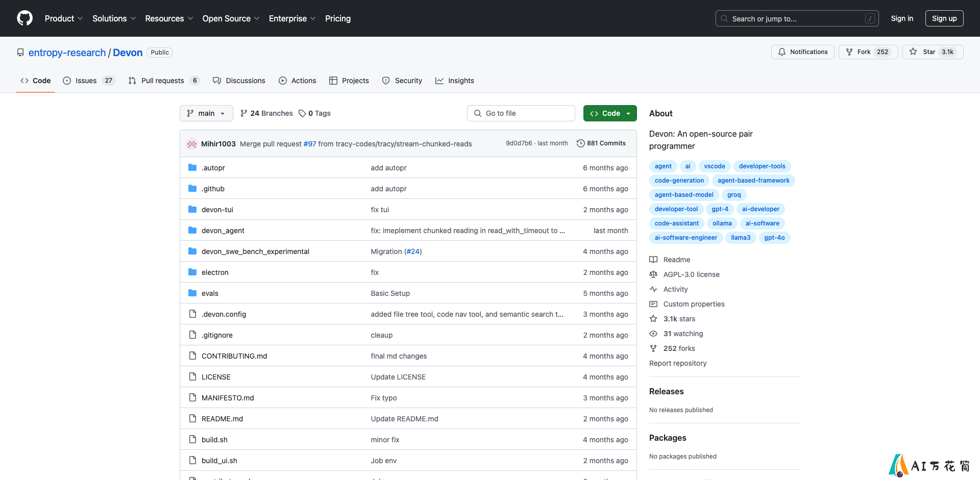The image size is (980, 480).
Task: Expand the Product menu
Action: pyautogui.click(x=64, y=18)
